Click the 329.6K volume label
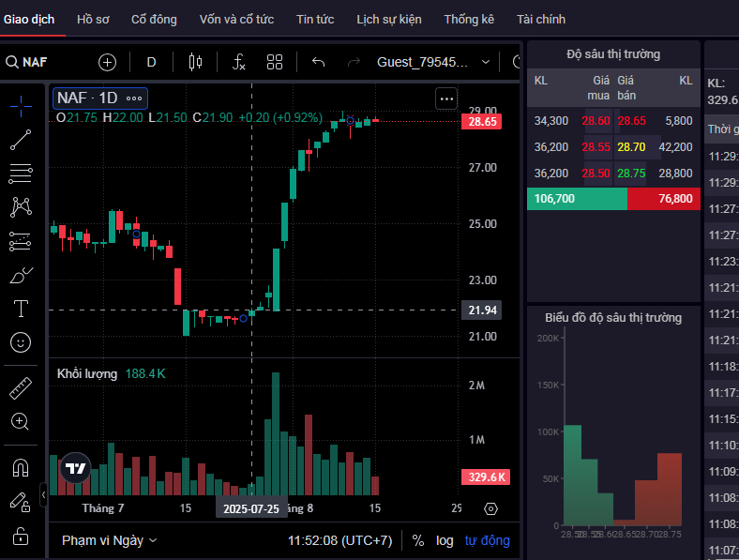The image size is (739, 560). tap(487, 477)
